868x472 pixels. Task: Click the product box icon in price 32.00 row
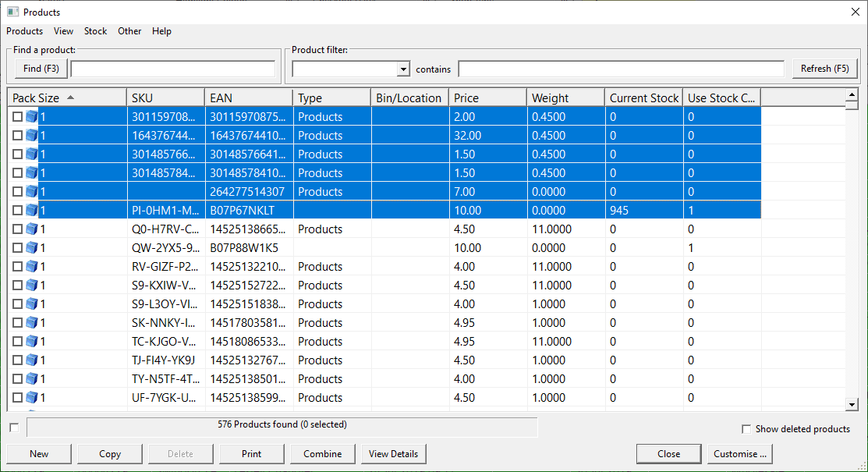click(32, 135)
